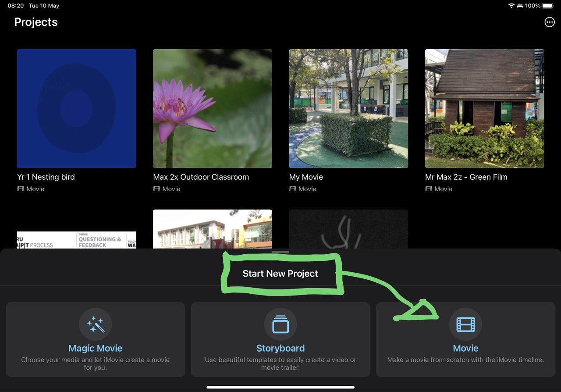Open the wooden hut Green Film thumbnail
The image size is (561, 392).
click(x=485, y=108)
